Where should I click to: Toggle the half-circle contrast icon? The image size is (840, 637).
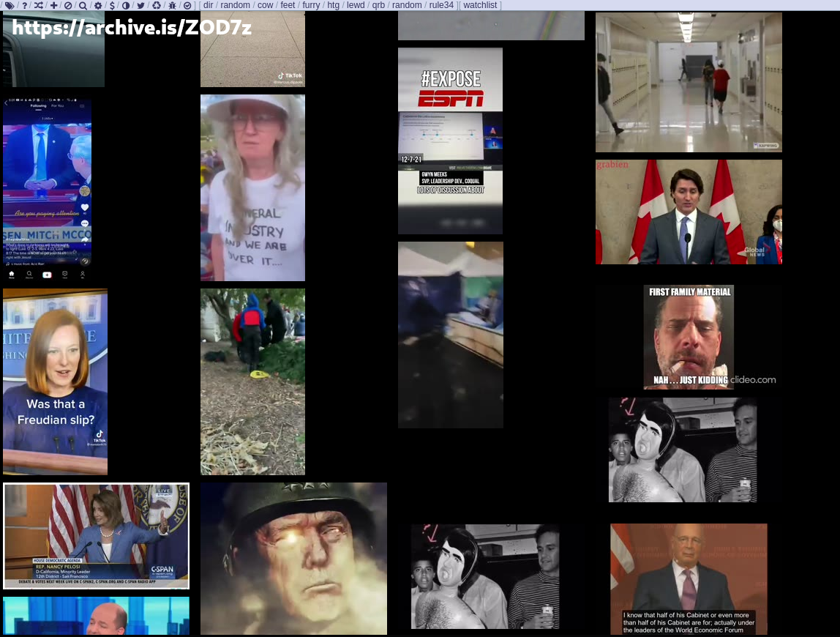point(126,5)
